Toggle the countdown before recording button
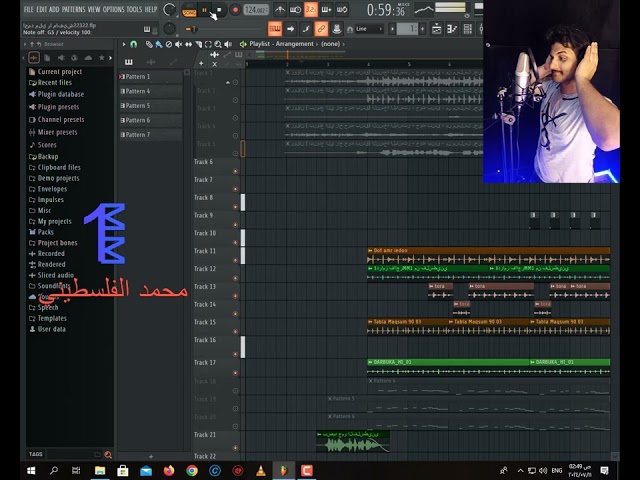Image resolution: width=640 pixels, height=480 pixels. tap(311, 9)
